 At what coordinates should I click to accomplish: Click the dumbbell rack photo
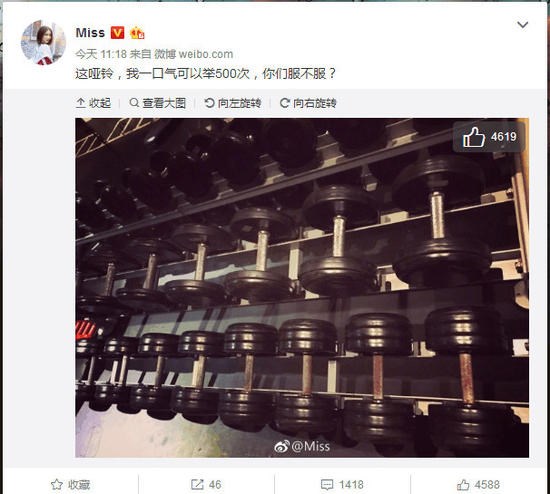click(302, 288)
